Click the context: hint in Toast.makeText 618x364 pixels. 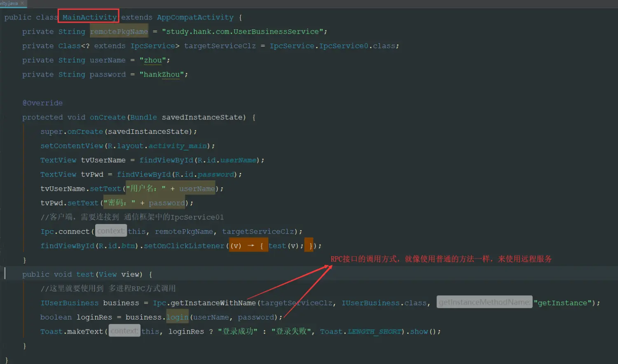124,331
